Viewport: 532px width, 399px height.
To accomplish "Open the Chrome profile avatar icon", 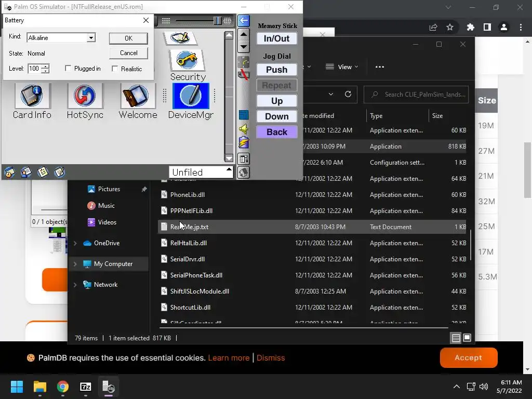I will click(504, 27).
